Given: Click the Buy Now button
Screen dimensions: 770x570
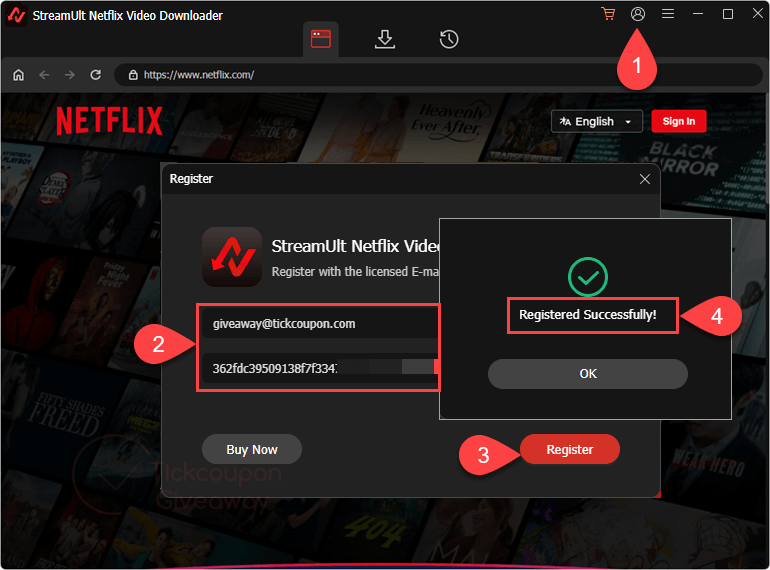Looking at the screenshot, I should click(x=252, y=449).
